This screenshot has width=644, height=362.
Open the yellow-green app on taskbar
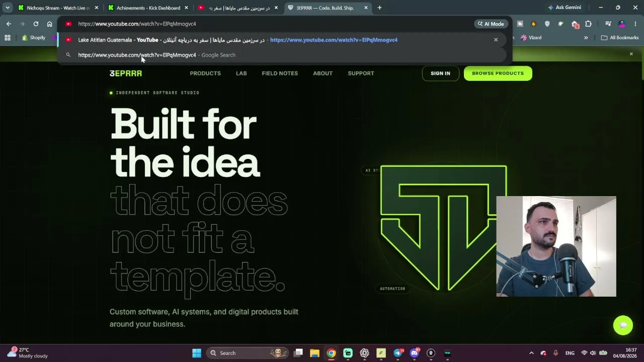point(381,353)
